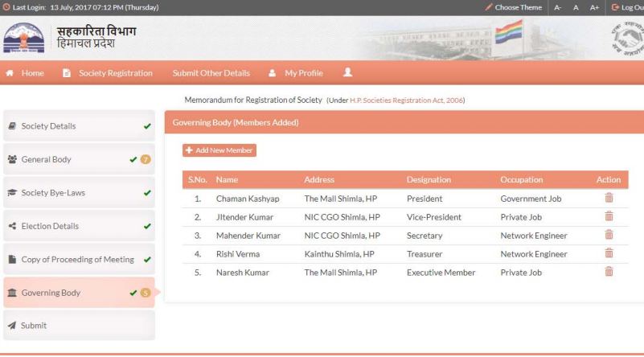Select the Governing Body section
The width and height of the screenshot is (644, 357).
[x=80, y=293]
